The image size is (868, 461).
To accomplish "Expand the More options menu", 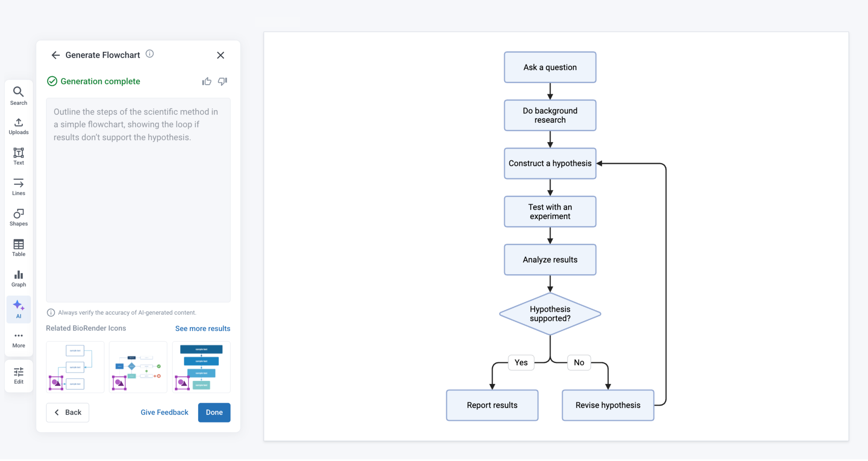I will 19,340.
